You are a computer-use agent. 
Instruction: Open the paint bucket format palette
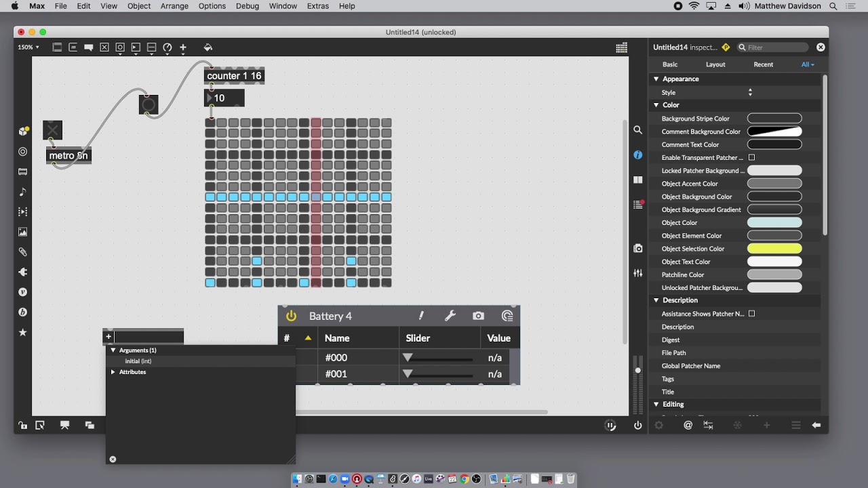(208, 47)
